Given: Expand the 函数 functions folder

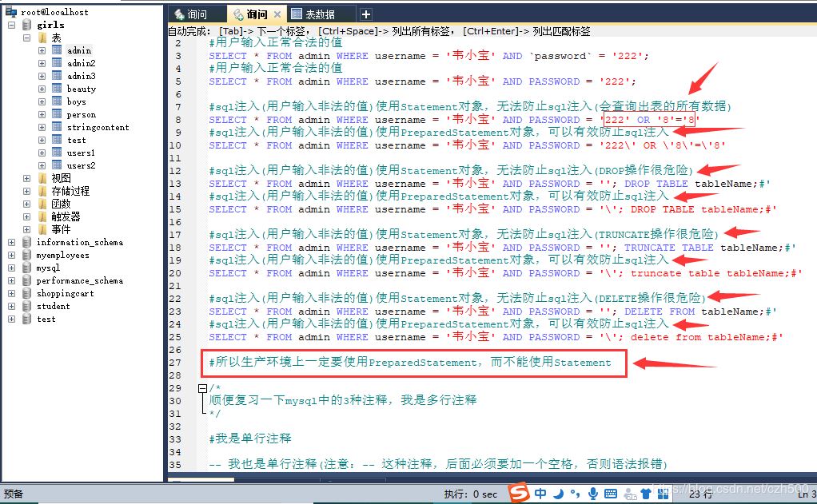Looking at the screenshot, I should pos(26,204).
